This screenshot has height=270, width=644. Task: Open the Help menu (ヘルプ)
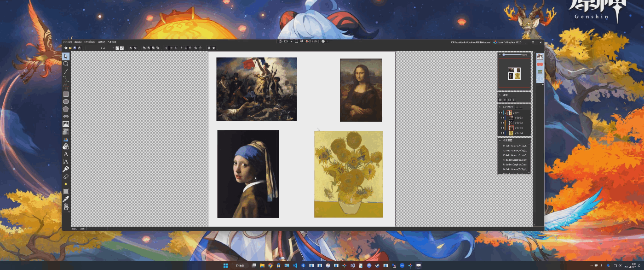pos(111,42)
